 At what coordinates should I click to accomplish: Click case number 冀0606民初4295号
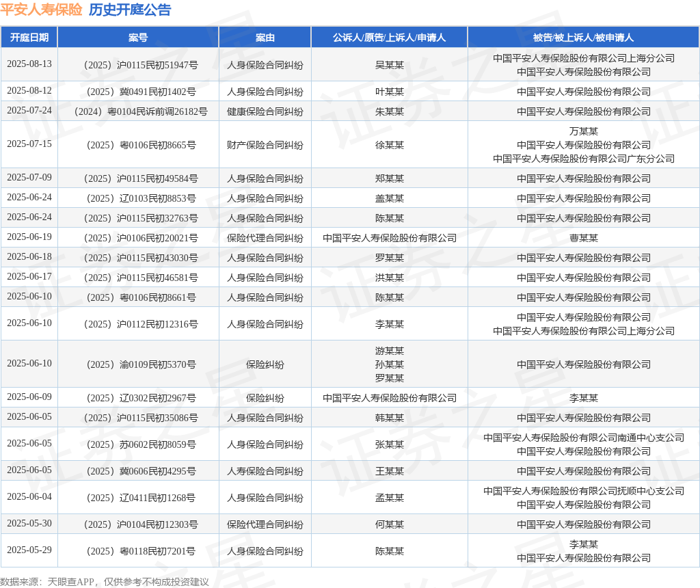tap(141, 472)
